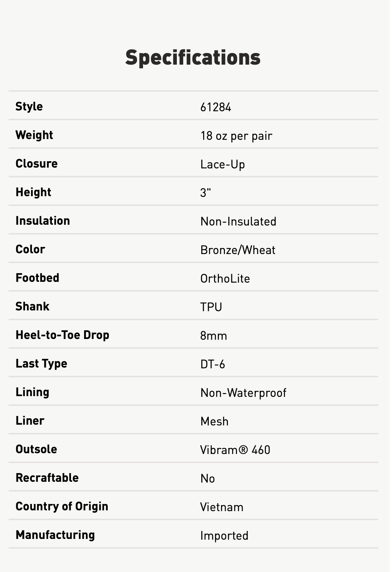Viewport: 392px width, 572px height.
Task: Click the DT-6 last type value
Action: tap(213, 365)
